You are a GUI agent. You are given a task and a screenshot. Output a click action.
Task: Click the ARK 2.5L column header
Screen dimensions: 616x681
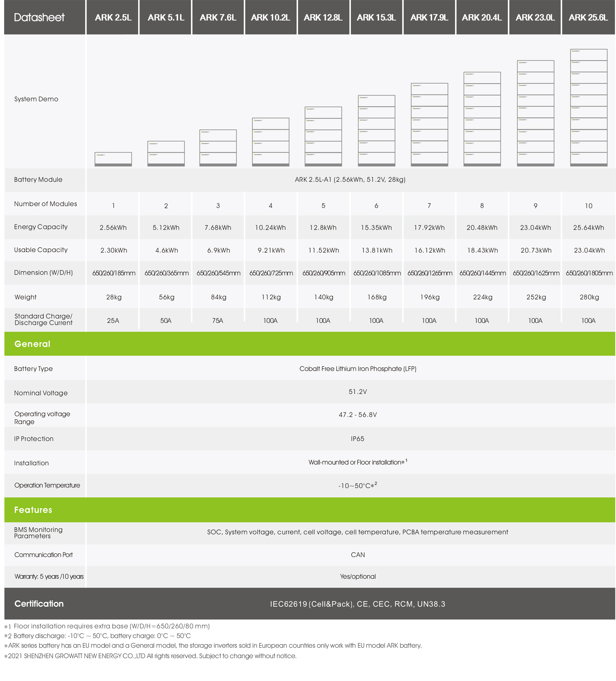(113, 17)
